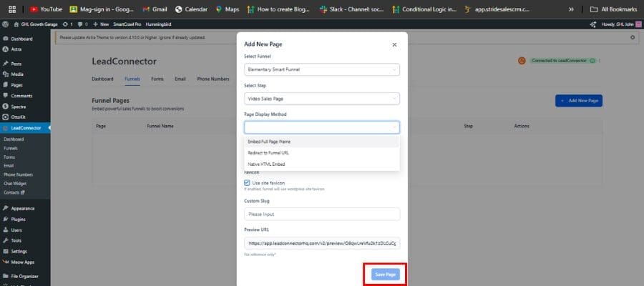
Task: Click the Custom Slug input field
Action: coord(321,214)
